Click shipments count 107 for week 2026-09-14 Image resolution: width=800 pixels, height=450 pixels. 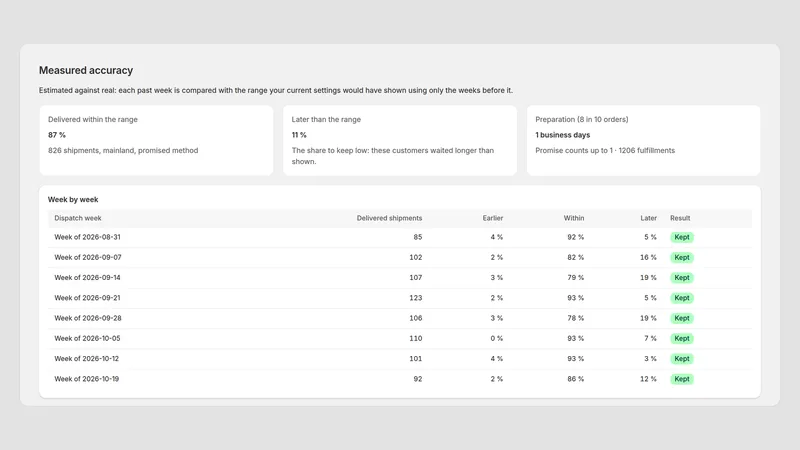pos(416,278)
